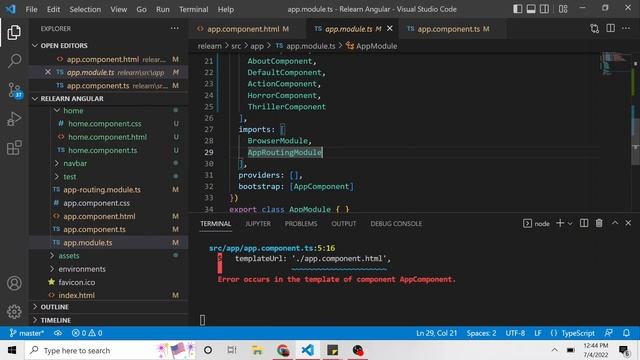Open the Run menu
This screenshot has height=360, width=640.
[x=162, y=9]
